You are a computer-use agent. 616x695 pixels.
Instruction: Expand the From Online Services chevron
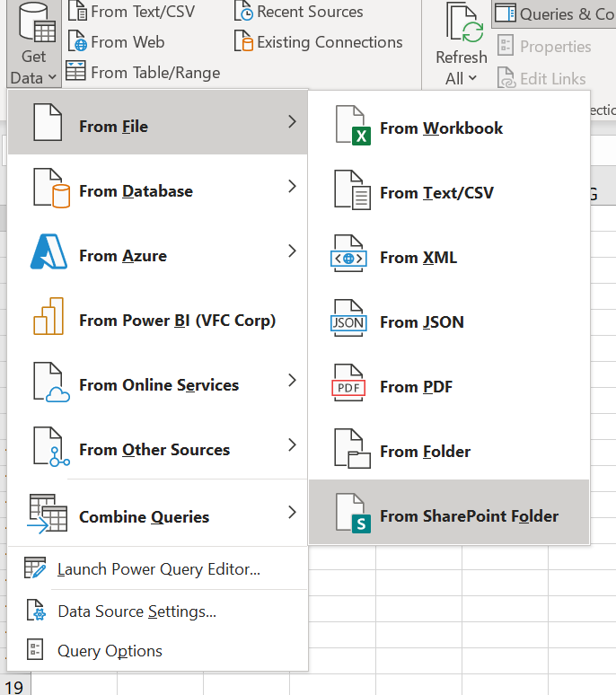coord(292,381)
